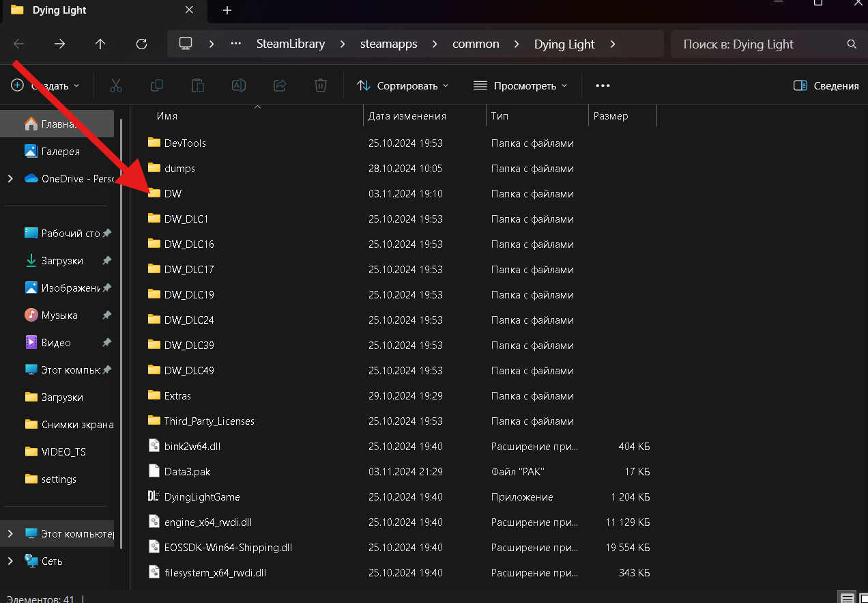Click the Forward navigation arrow
The height and width of the screenshot is (603, 868).
[x=59, y=44]
